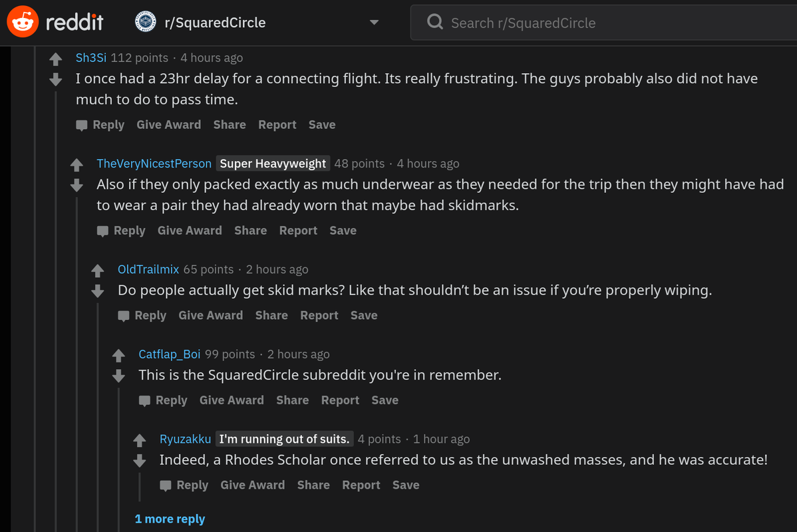
Task: Upvote Ryuzakku's Rhodes Scholar comment
Action: (x=140, y=440)
